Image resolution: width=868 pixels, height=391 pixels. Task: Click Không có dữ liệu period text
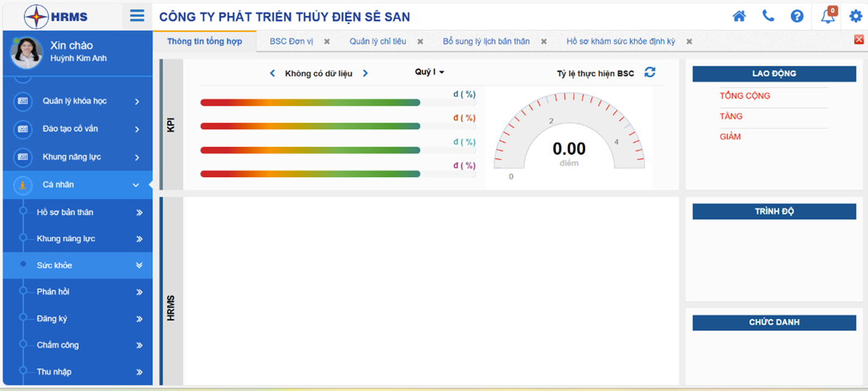point(318,73)
